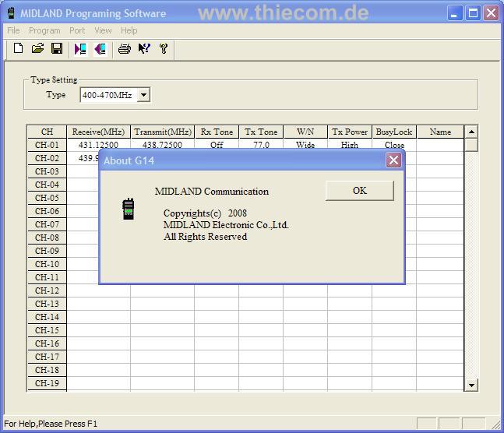The image size is (504, 433).
Task: Click the BusyLock column header
Action: point(394,132)
